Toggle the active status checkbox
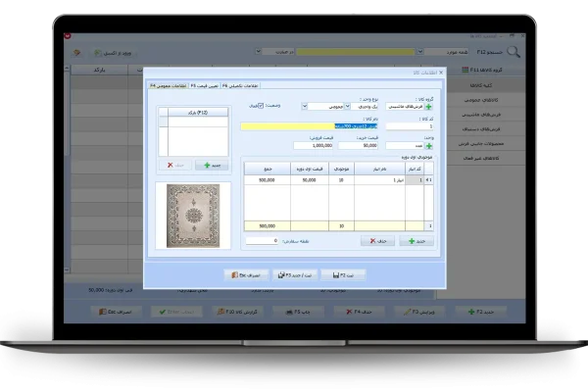The image size is (588, 392). [x=259, y=105]
